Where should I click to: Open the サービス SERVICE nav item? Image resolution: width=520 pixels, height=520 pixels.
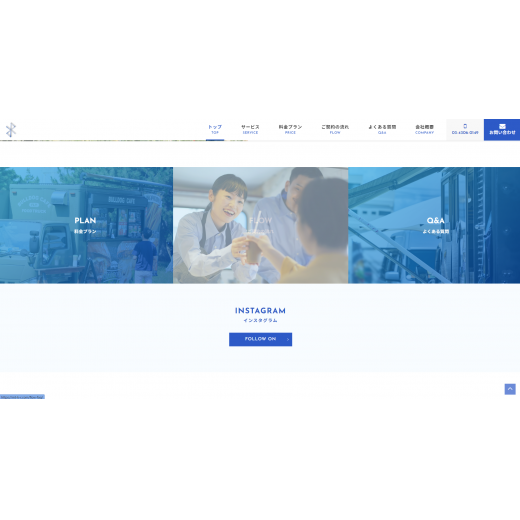pos(250,129)
